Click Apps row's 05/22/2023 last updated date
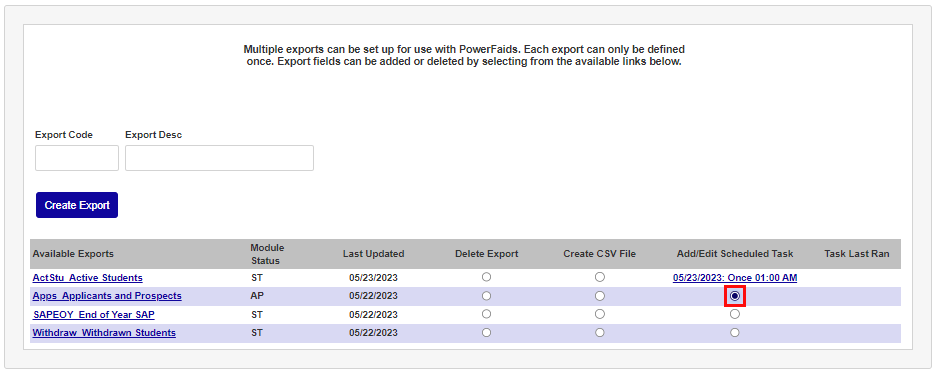The height and width of the screenshot is (381, 936). (x=374, y=296)
